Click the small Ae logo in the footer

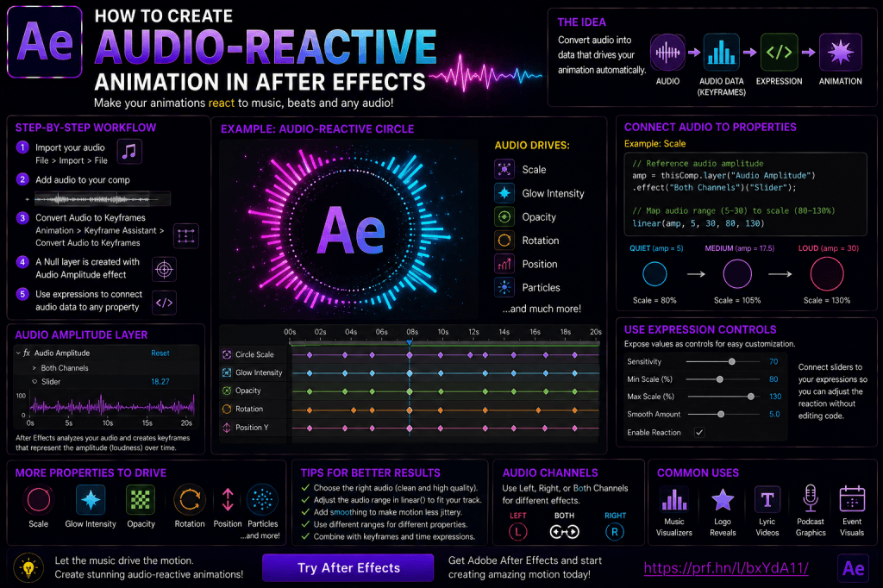click(853, 568)
